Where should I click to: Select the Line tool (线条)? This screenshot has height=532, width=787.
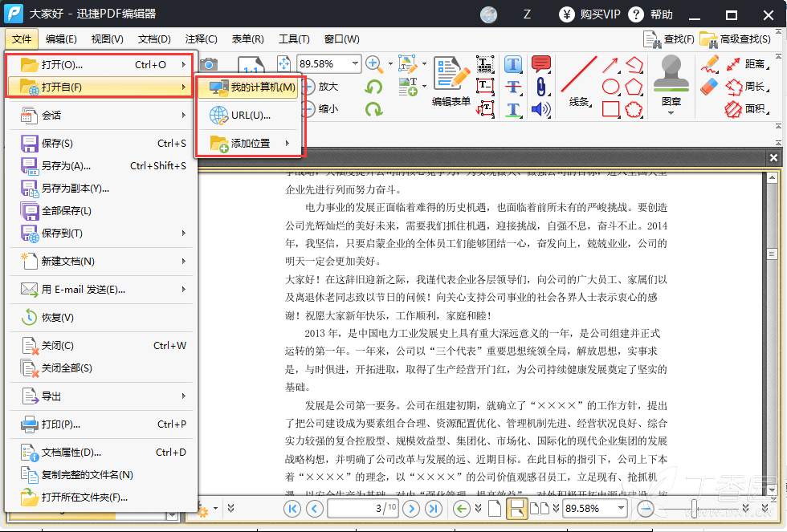579,82
